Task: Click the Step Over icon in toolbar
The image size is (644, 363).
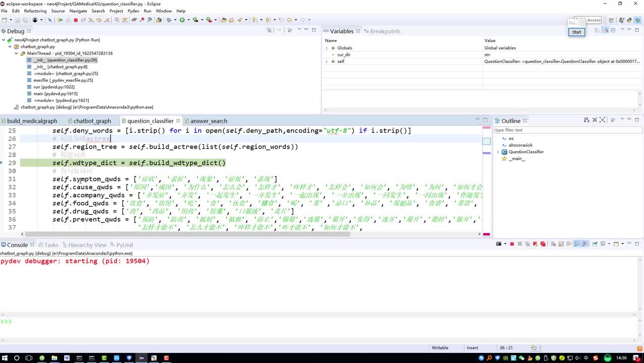Action: click(99, 20)
